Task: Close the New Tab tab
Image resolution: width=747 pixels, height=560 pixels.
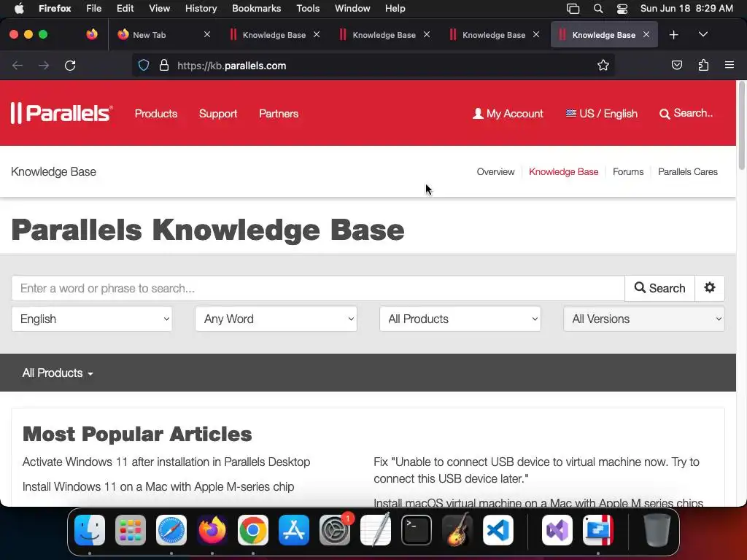Action: (206, 34)
